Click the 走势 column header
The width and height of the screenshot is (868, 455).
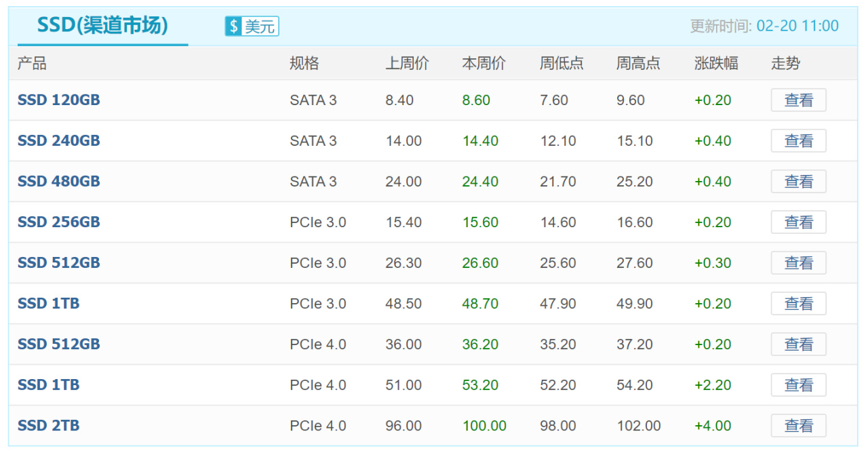tap(785, 64)
